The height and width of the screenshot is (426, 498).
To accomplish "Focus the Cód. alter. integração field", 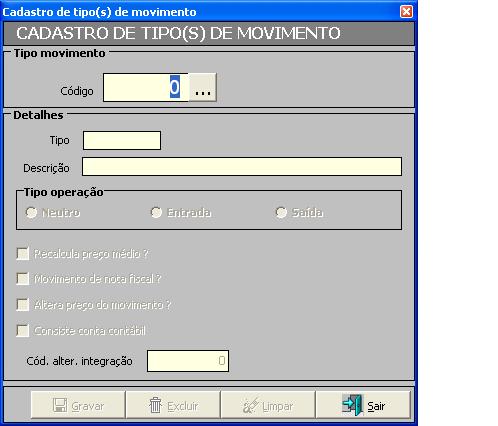I will coord(188,361).
